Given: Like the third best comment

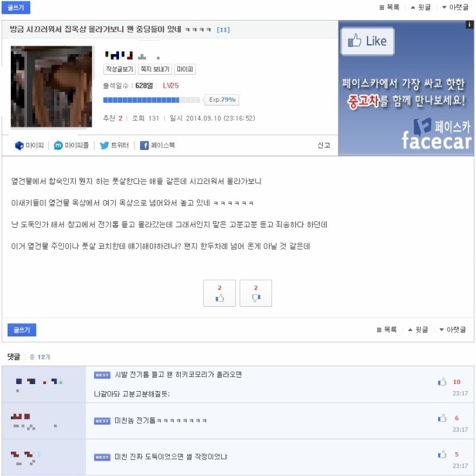Looking at the screenshot, I should 442,454.
